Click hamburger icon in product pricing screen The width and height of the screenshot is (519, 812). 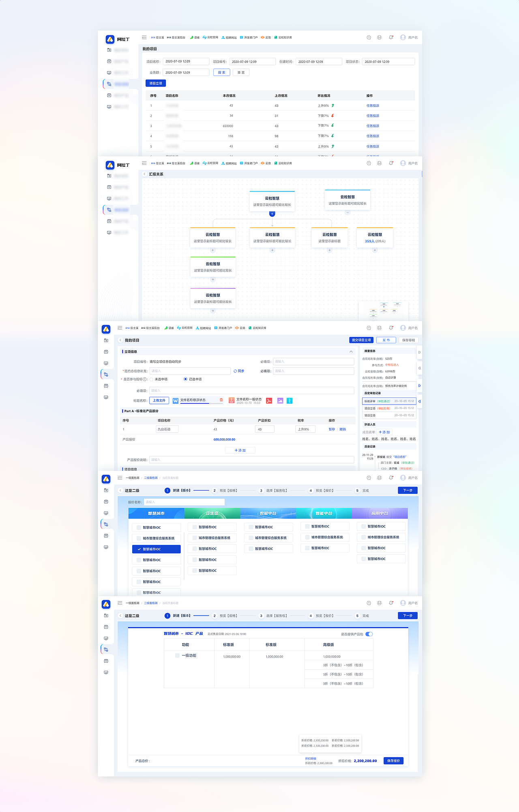pyautogui.click(x=120, y=603)
